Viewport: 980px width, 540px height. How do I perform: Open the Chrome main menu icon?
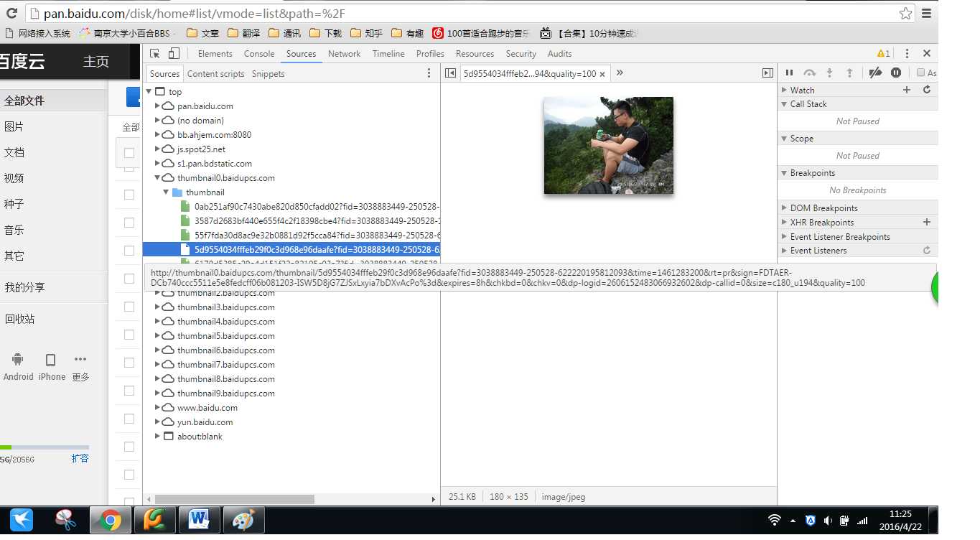[x=927, y=13]
